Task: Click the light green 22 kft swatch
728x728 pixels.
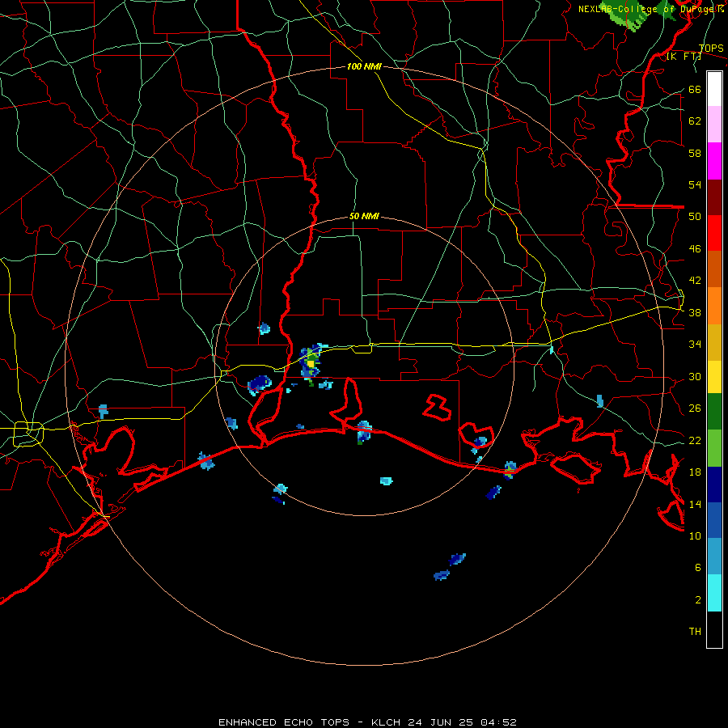Action: tap(714, 448)
